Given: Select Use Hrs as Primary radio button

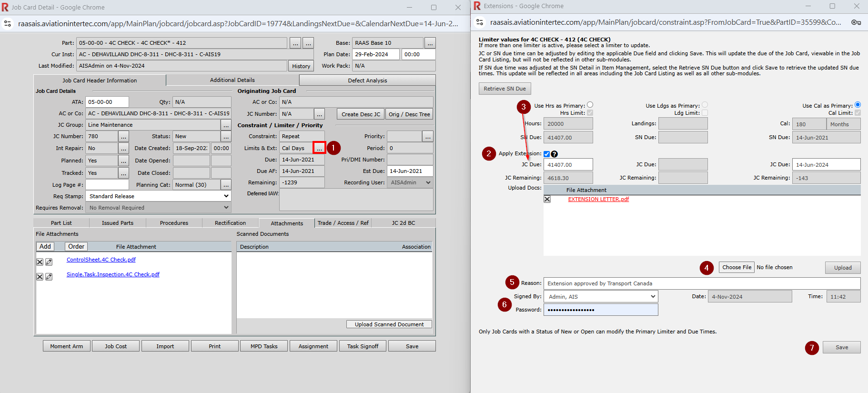Looking at the screenshot, I should coord(590,105).
